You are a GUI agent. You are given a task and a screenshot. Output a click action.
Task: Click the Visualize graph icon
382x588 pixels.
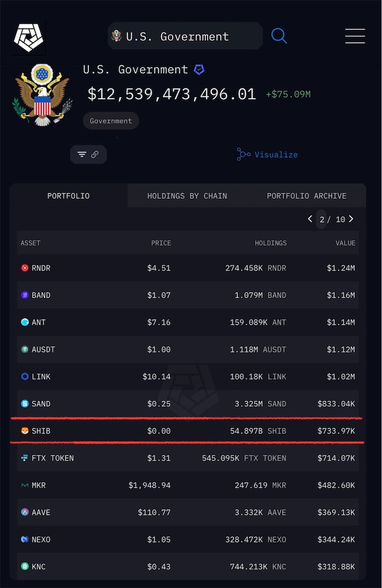click(x=244, y=154)
